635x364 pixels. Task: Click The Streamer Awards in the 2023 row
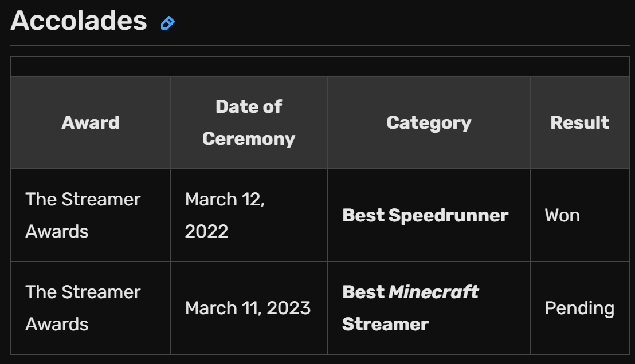[x=83, y=308]
